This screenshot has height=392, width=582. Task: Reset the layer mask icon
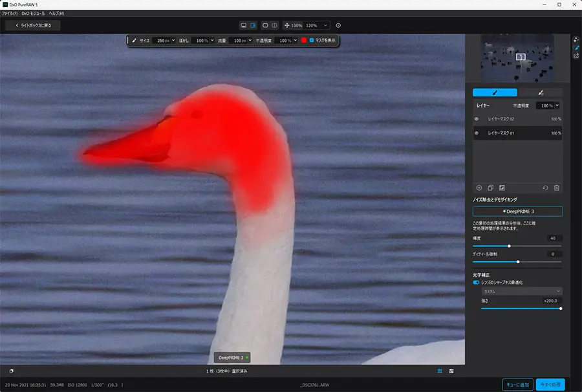click(545, 188)
